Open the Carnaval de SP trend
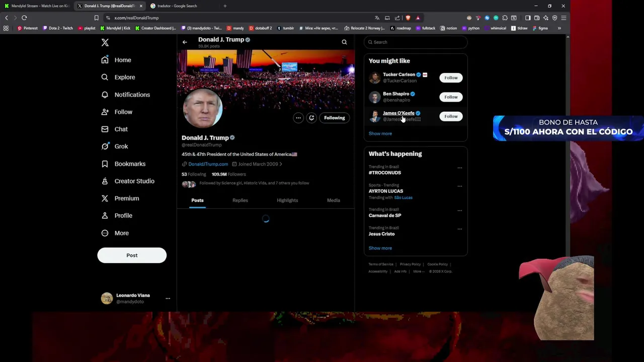The height and width of the screenshot is (362, 644). pyautogui.click(x=385, y=216)
